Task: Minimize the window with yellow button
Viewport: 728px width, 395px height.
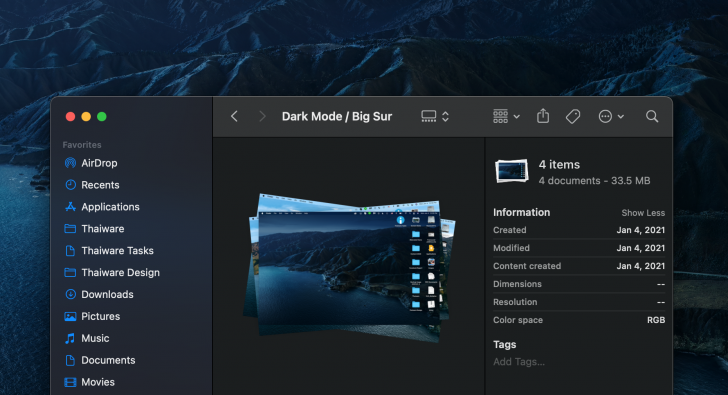Action: pyautogui.click(x=86, y=117)
